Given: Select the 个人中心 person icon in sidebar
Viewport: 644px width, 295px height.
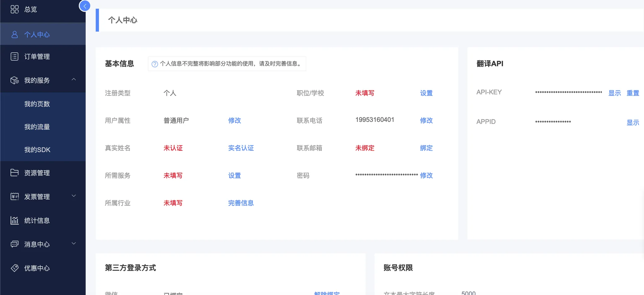Looking at the screenshot, I should [14, 34].
